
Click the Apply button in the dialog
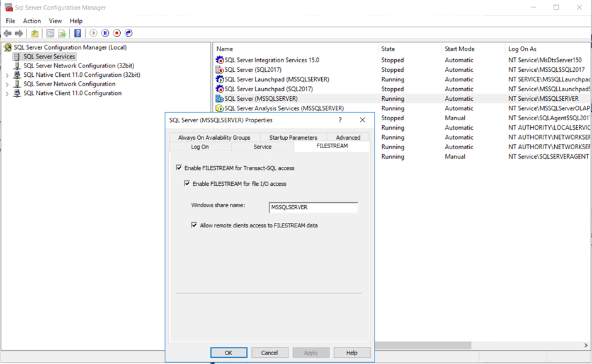(310, 353)
